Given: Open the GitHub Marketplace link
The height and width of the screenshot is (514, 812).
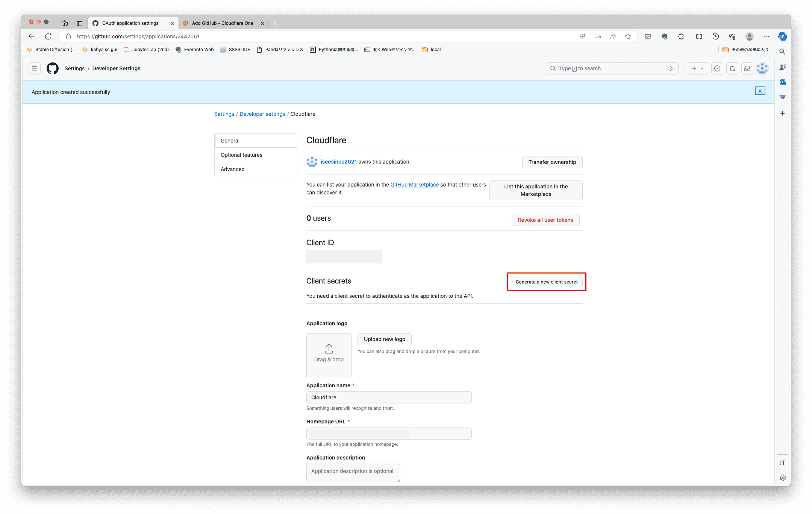Looking at the screenshot, I should coord(414,185).
